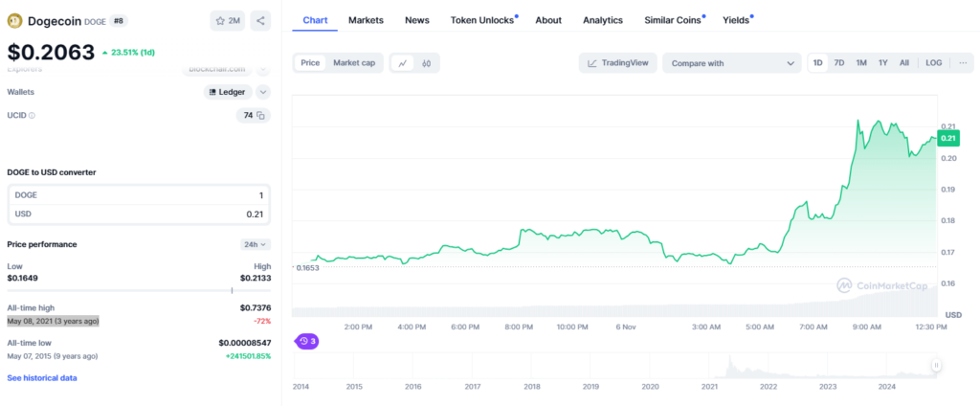Open the Yields tab
Image resolution: width=980 pixels, height=406 pixels.
(736, 20)
